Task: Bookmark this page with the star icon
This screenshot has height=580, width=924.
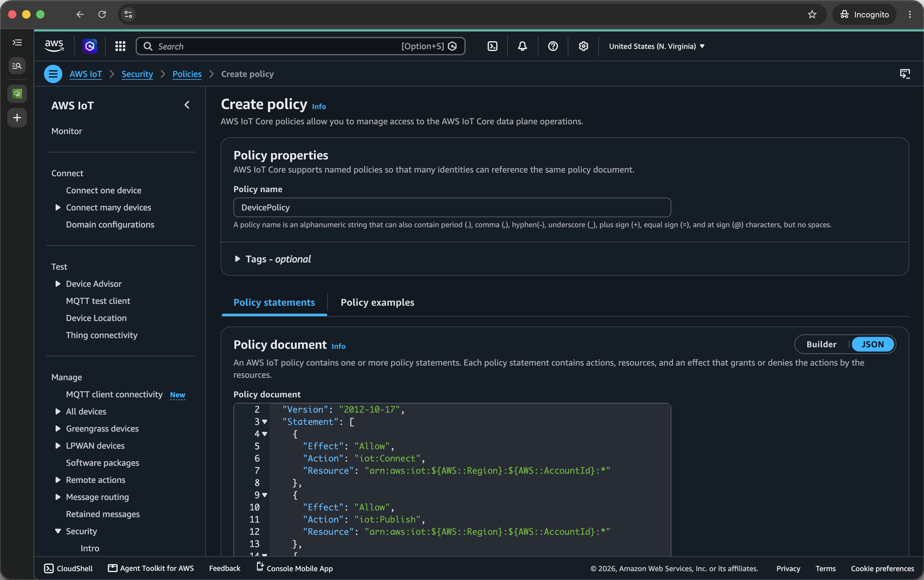Action: click(812, 14)
